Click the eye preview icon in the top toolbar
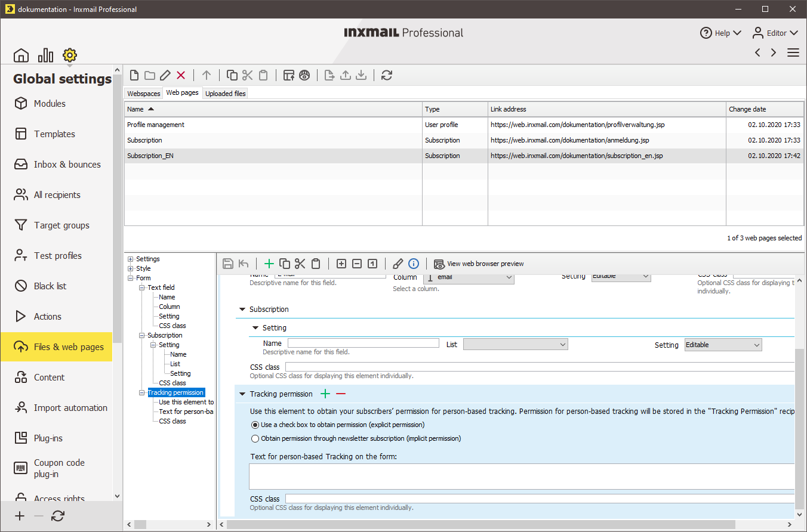Screen dimensions: 807x532 pos(304,75)
